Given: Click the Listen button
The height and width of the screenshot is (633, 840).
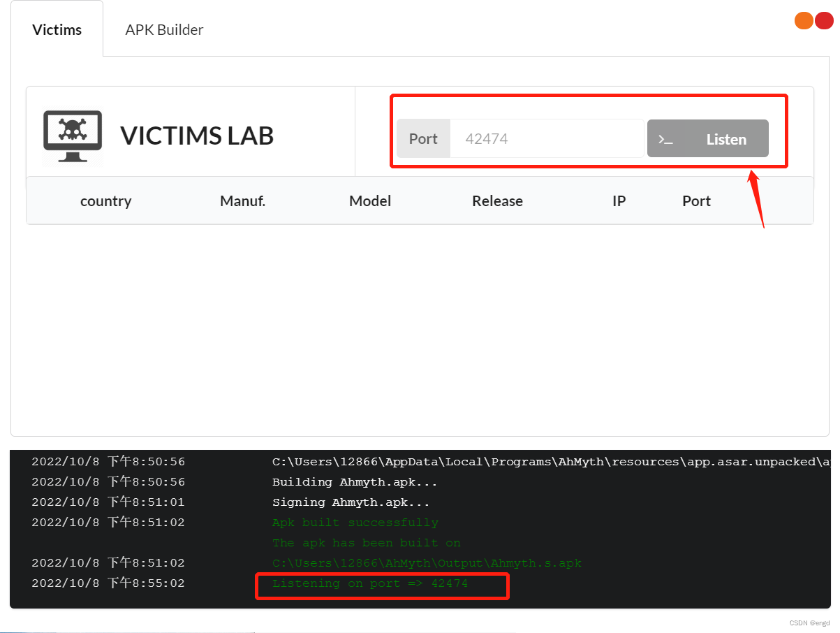Looking at the screenshot, I should pyautogui.click(x=708, y=138).
